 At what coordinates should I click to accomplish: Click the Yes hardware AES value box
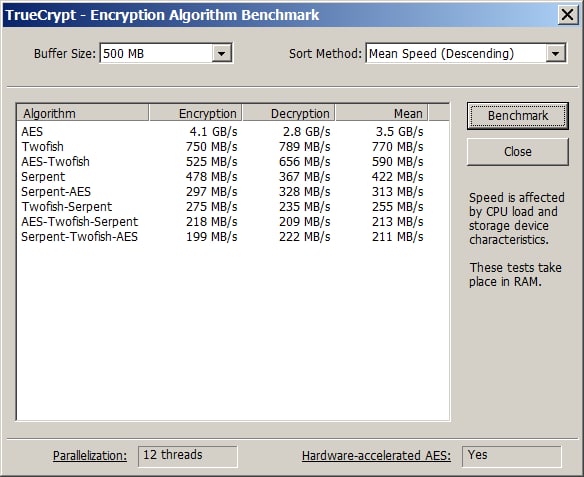pyautogui.click(x=511, y=456)
